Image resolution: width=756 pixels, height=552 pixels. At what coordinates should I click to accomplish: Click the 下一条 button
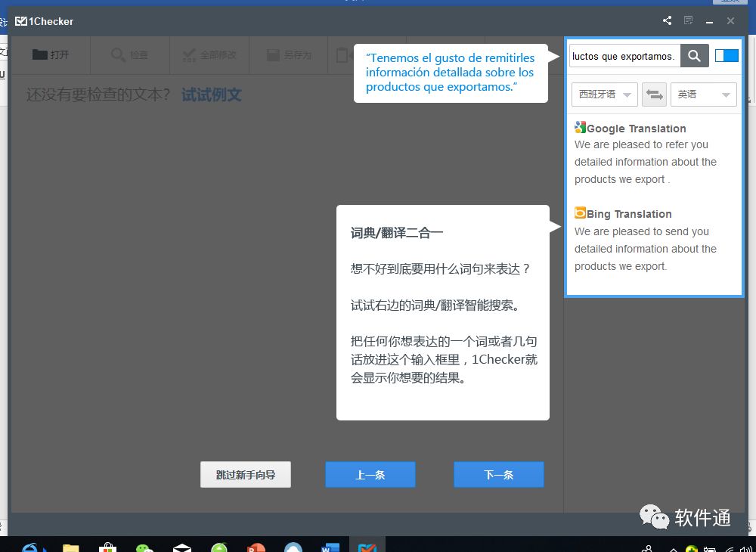(x=498, y=474)
